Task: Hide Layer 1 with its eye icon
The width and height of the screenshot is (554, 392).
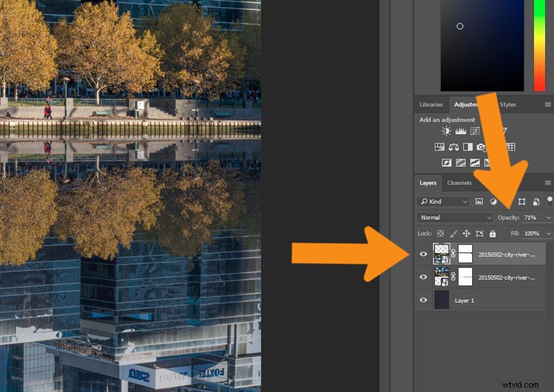Action: pos(423,300)
